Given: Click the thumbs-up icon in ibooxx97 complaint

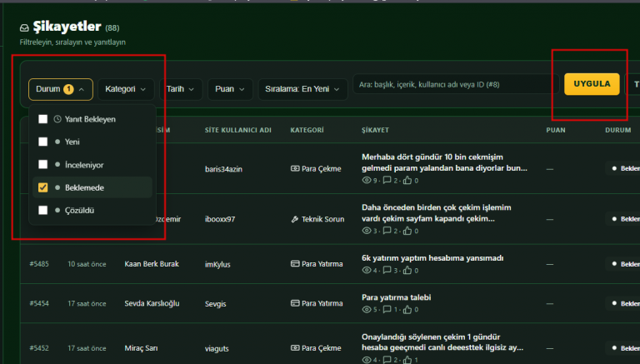Looking at the screenshot, I should [x=407, y=231].
